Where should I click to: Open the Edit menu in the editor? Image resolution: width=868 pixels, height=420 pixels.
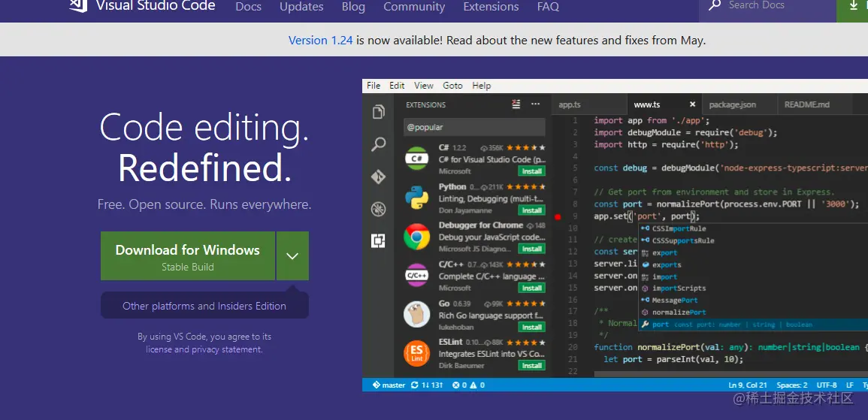397,86
